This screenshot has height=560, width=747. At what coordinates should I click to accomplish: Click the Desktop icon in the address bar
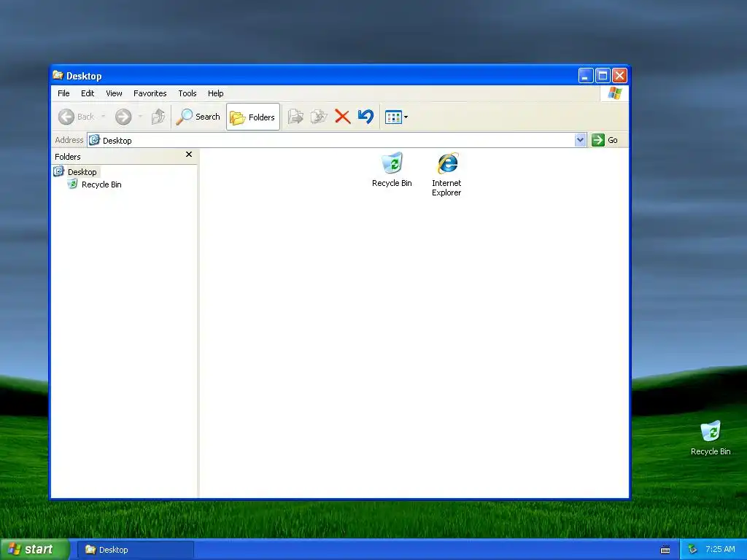[x=94, y=140]
